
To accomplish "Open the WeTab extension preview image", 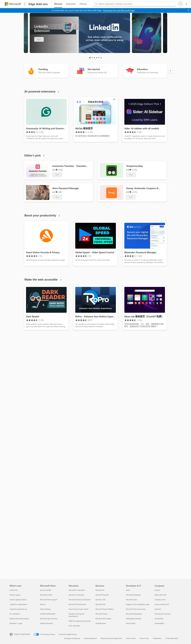I will click(95, 112).
